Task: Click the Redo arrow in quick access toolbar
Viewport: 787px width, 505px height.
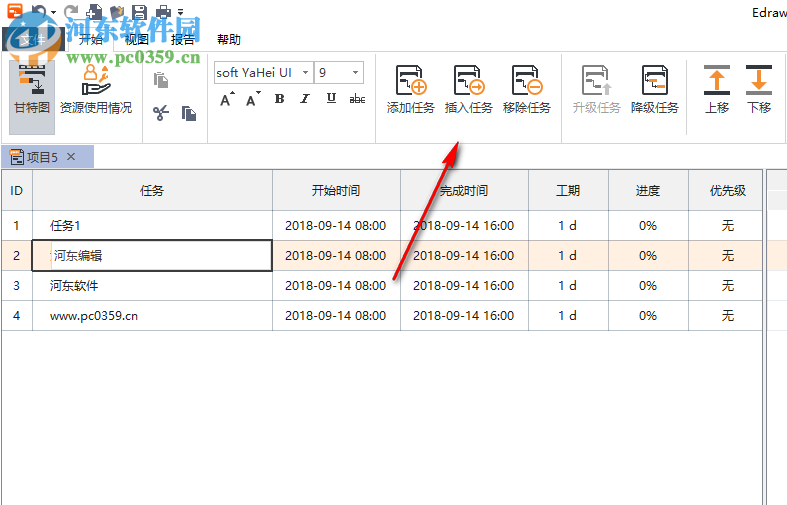Action: coord(71,11)
